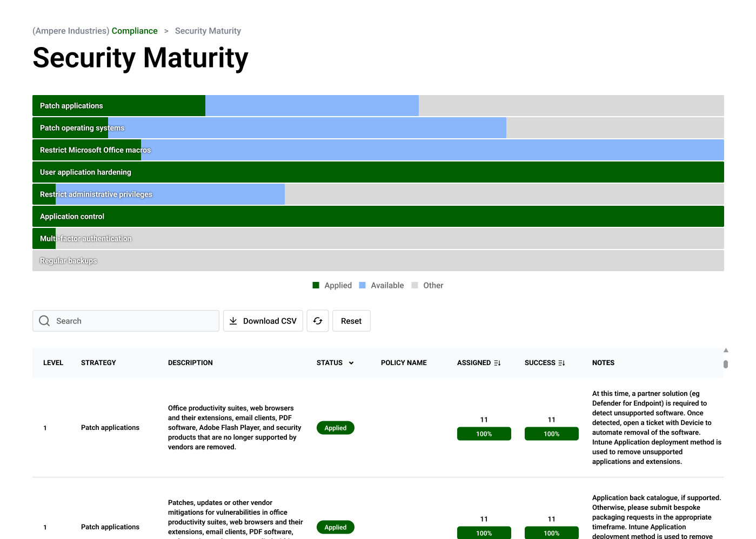The height and width of the screenshot is (539, 756).
Task: Sort by Assigned column sort icon
Action: tap(497, 363)
